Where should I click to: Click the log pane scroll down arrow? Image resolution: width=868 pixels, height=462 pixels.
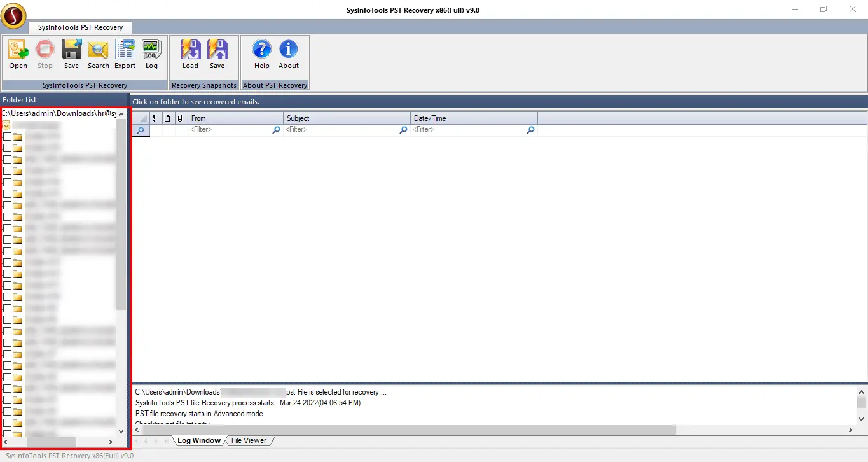coord(861,419)
